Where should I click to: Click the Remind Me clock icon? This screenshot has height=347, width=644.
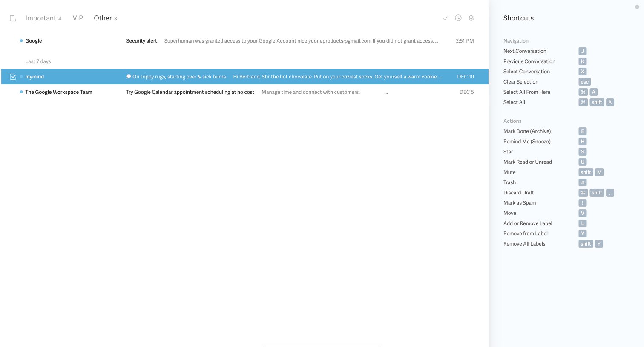[458, 18]
